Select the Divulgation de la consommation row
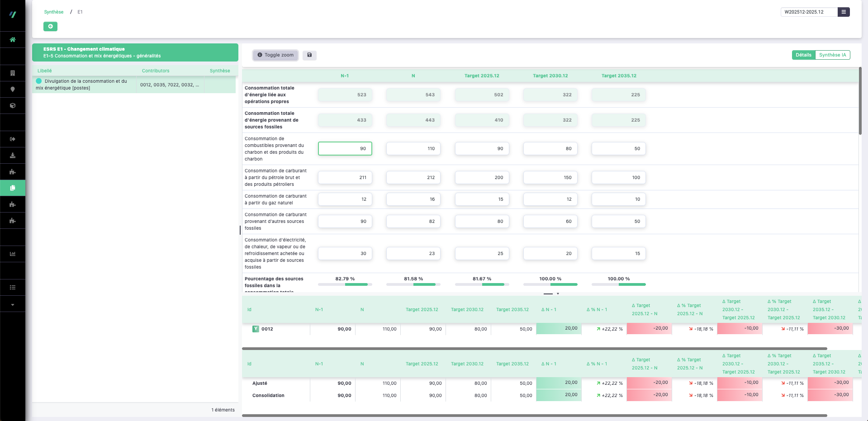This screenshot has width=868, height=421. [85, 85]
